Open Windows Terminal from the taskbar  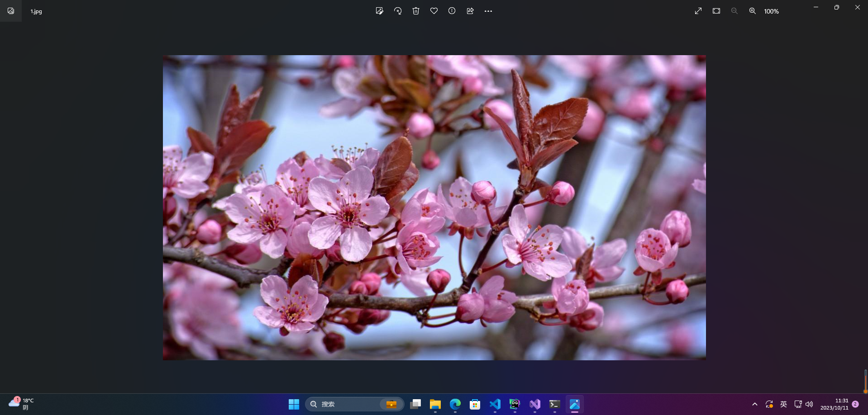[555, 404]
